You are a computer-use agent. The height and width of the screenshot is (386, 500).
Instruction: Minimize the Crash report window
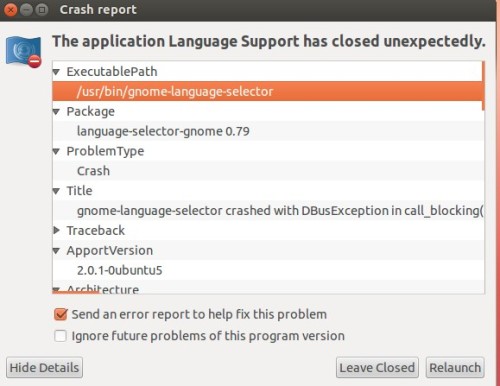[26, 10]
